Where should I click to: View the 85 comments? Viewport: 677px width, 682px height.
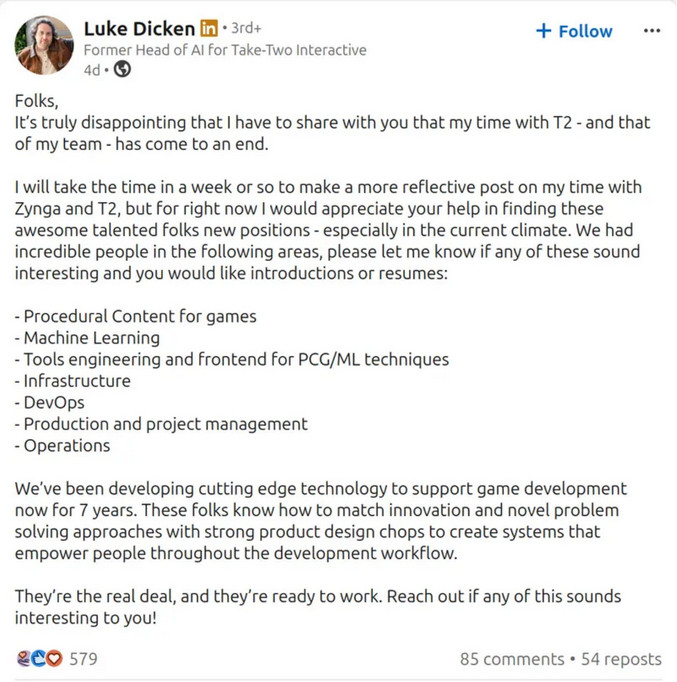coord(511,659)
